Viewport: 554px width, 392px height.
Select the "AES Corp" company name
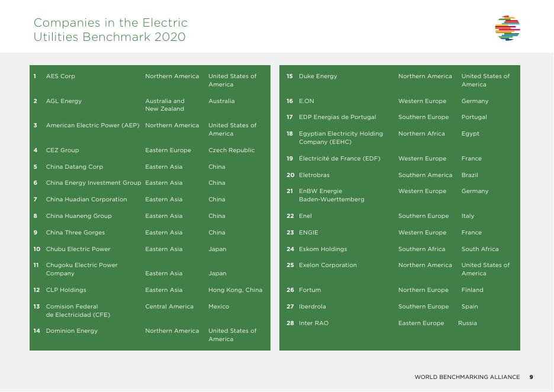60,76
